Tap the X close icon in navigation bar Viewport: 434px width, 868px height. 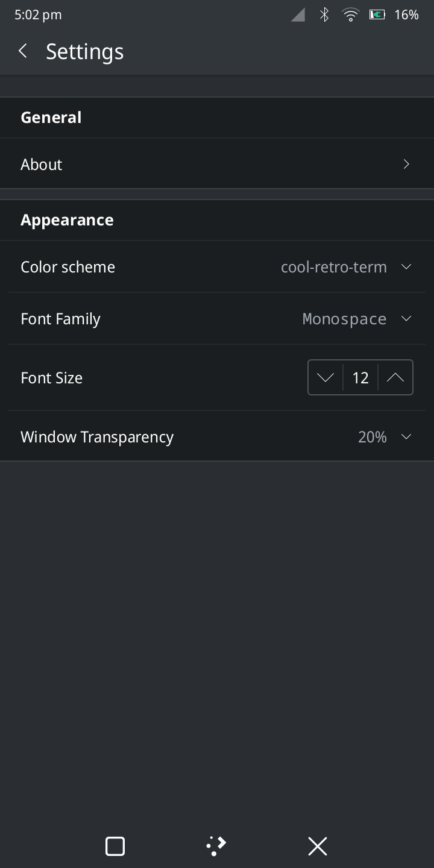click(x=318, y=846)
